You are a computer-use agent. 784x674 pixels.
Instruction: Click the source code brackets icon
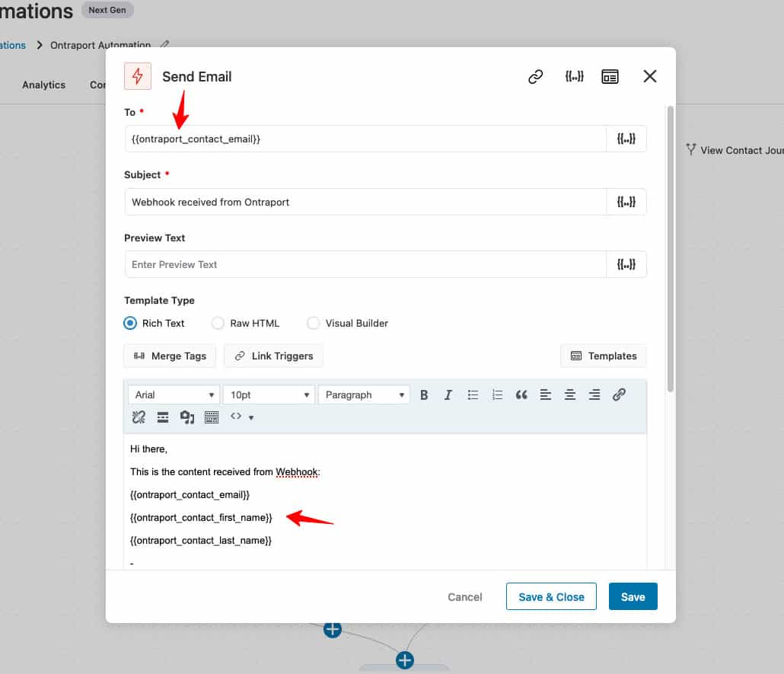(x=236, y=416)
